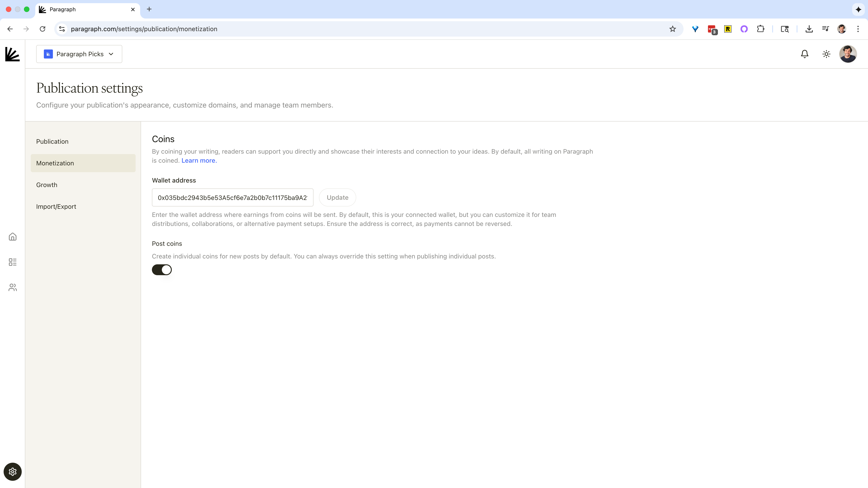This screenshot has height=488, width=868.
Task: Click the user profile avatar in header
Action: point(847,54)
